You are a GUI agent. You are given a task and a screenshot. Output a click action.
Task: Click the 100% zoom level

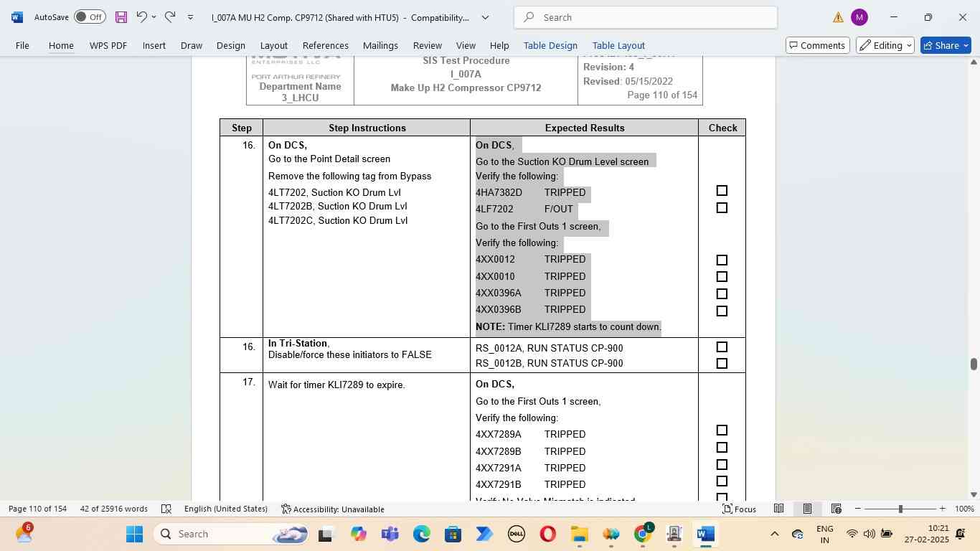pos(965,509)
